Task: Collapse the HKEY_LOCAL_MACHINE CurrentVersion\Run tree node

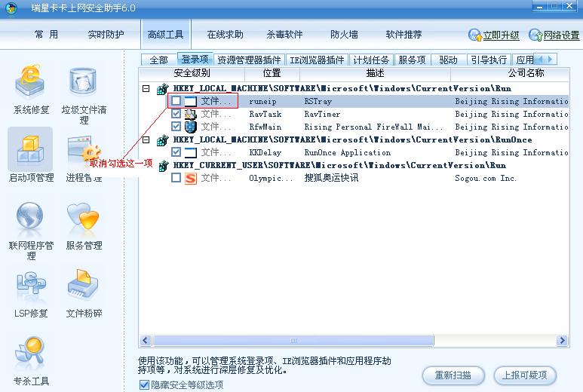Action: pyautogui.click(x=146, y=88)
